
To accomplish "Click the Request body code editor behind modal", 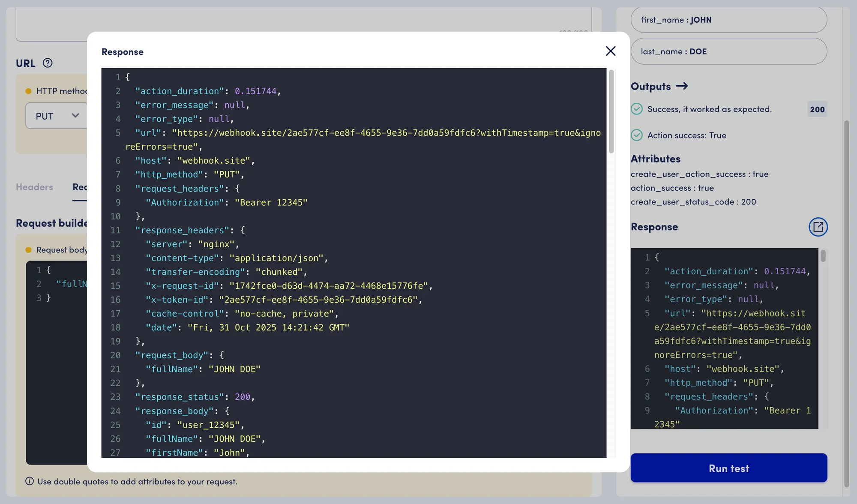I will (x=56, y=362).
